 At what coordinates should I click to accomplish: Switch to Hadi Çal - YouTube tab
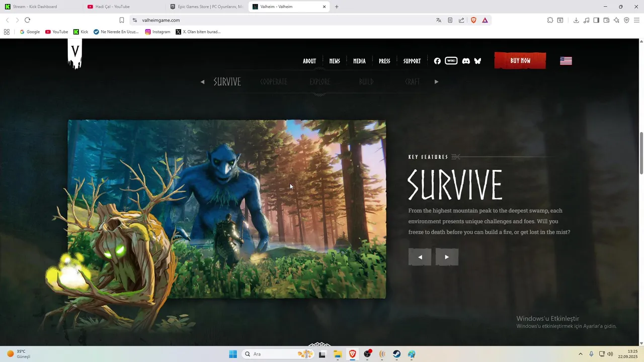(x=123, y=7)
